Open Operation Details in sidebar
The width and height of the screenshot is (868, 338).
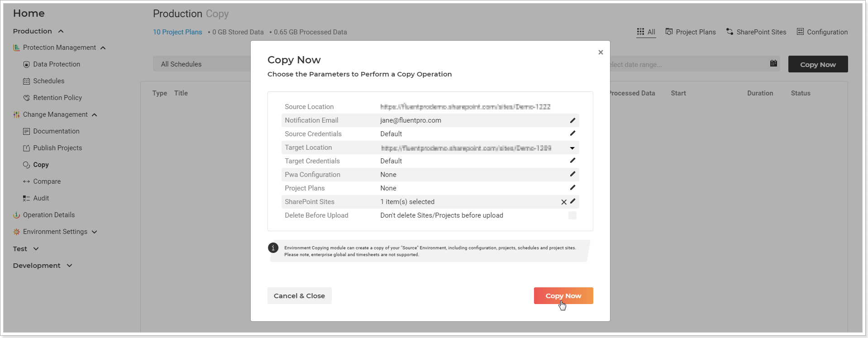coord(49,215)
